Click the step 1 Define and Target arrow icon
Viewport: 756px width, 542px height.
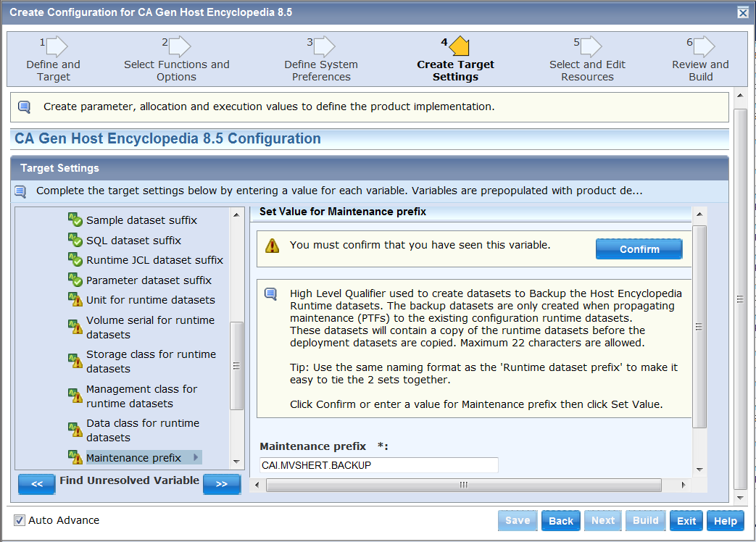click(x=57, y=46)
